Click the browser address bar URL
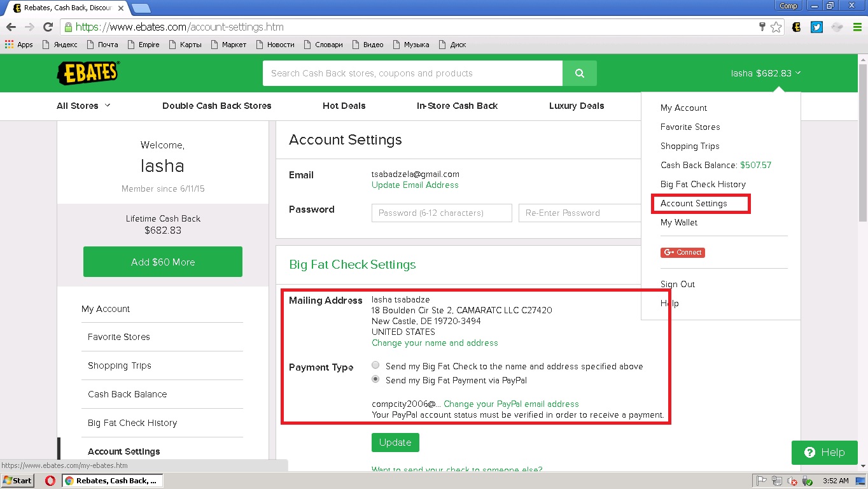The width and height of the screenshot is (868, 489). click(x=179, y=27)
